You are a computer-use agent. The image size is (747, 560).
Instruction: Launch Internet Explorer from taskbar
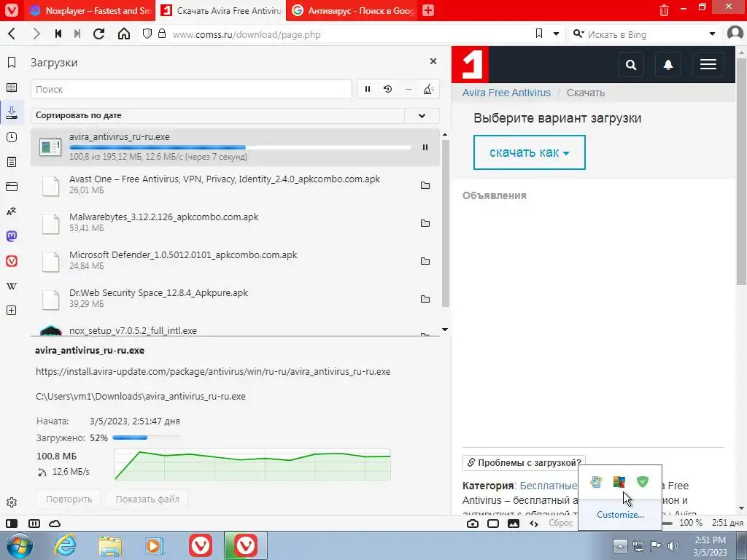pyautogui.click(x=64, y=545)
